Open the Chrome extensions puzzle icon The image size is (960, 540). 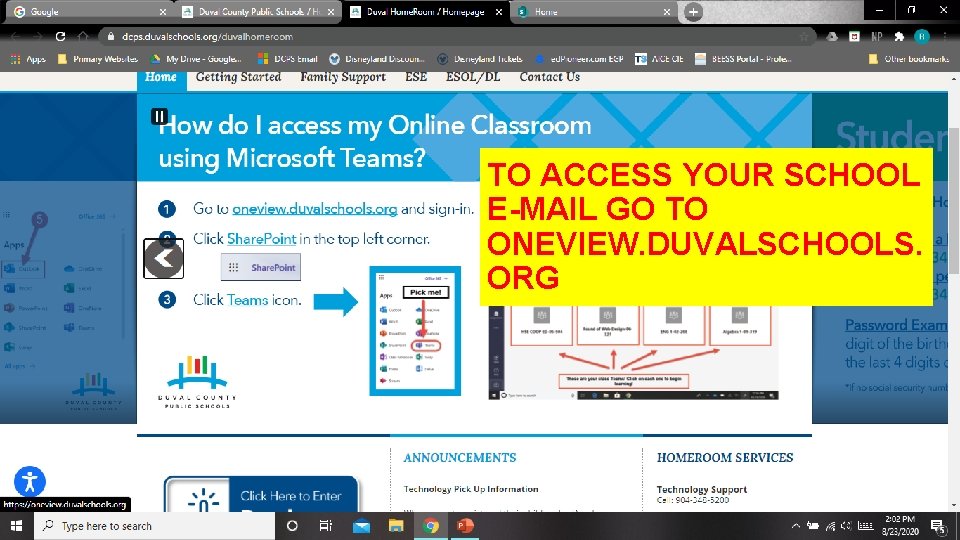pos(899,37)
